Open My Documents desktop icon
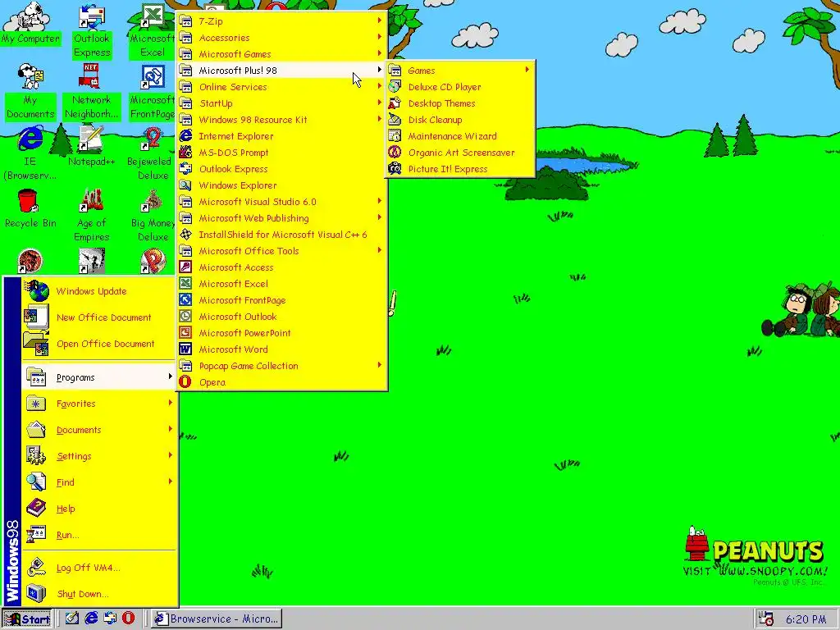The image size is (840, 630). [30, 92]
